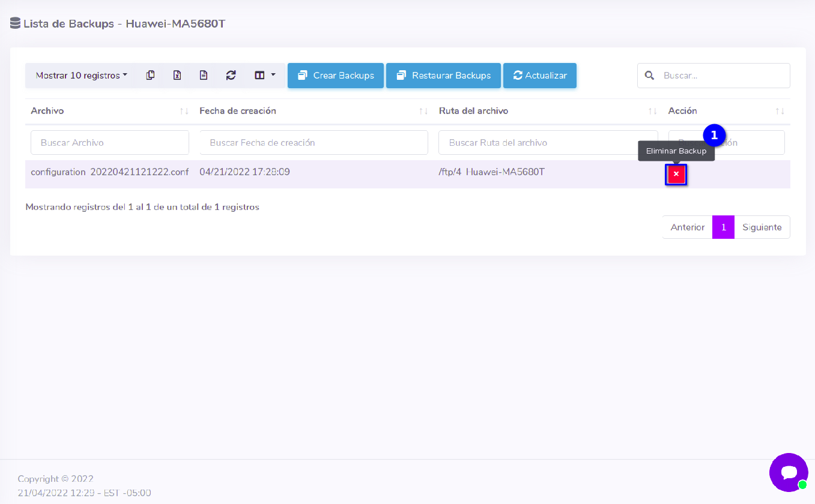The height and width of the screenshot is (504, 815).
Task: Go to page 1 in pagination
Action: (x=723, y=227)
